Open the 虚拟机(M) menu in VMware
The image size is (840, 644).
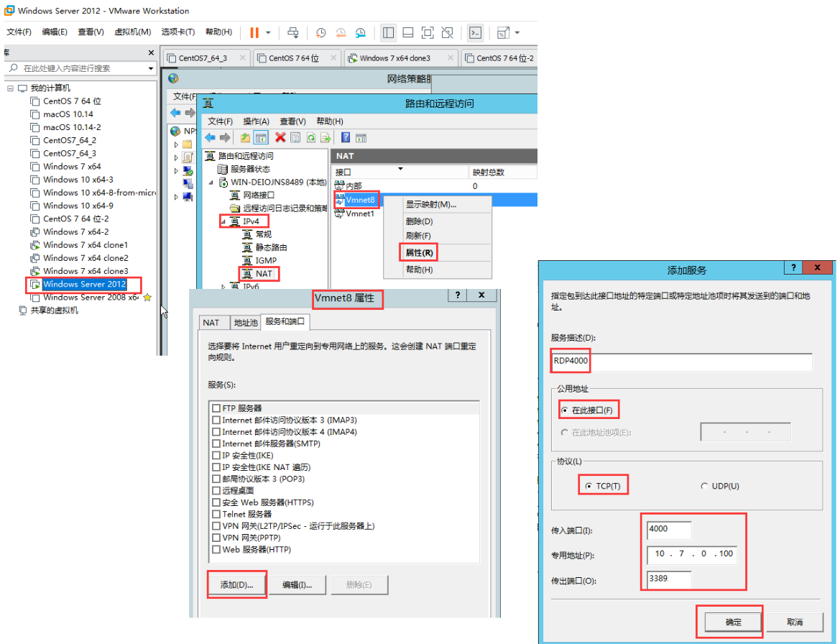click(133, 32)
